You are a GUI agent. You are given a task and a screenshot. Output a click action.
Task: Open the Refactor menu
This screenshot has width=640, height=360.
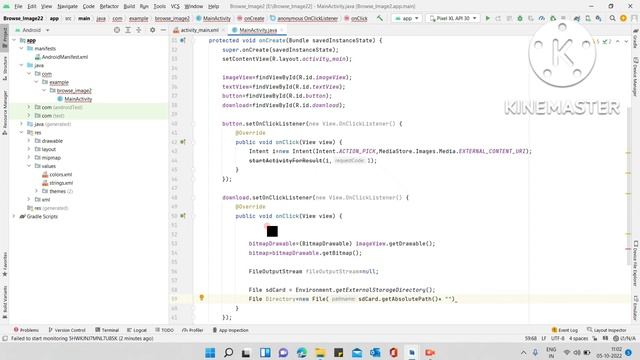coord(109,7)
